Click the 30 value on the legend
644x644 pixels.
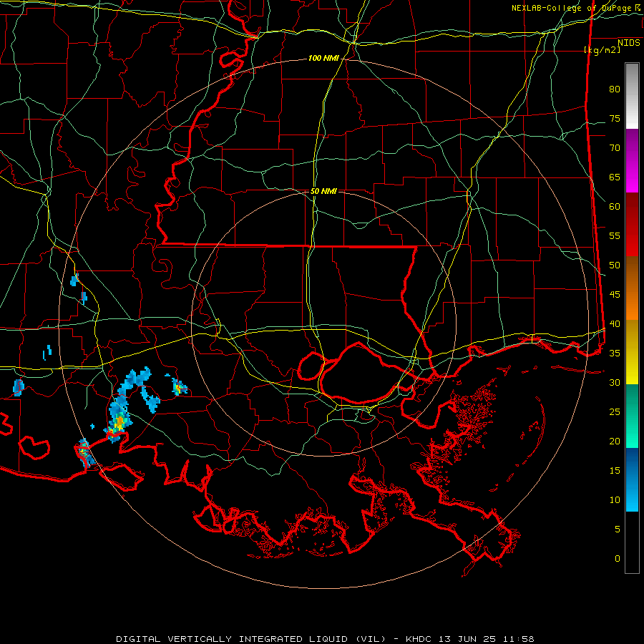[x=615, y=383]
